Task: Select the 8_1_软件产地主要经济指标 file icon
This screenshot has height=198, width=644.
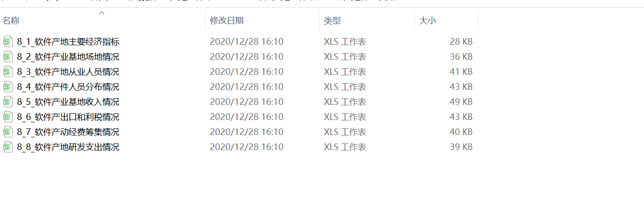Action: pyautogui.click(x=7, y=41)
